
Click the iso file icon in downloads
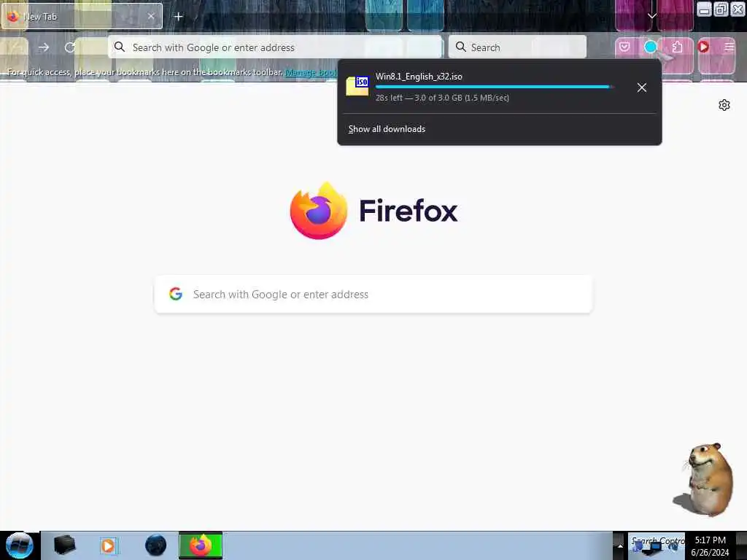[x=357, y=86]
